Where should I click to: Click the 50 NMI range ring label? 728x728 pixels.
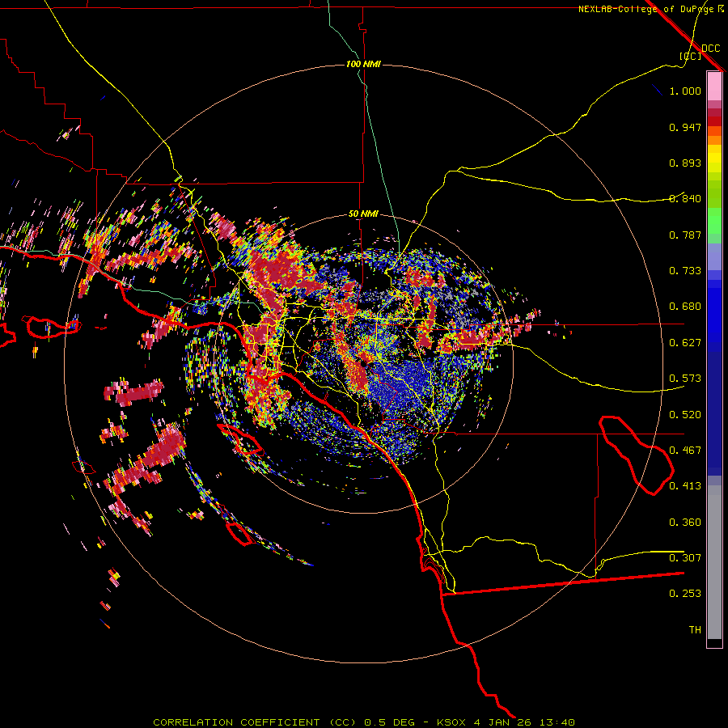coord(363,214)
